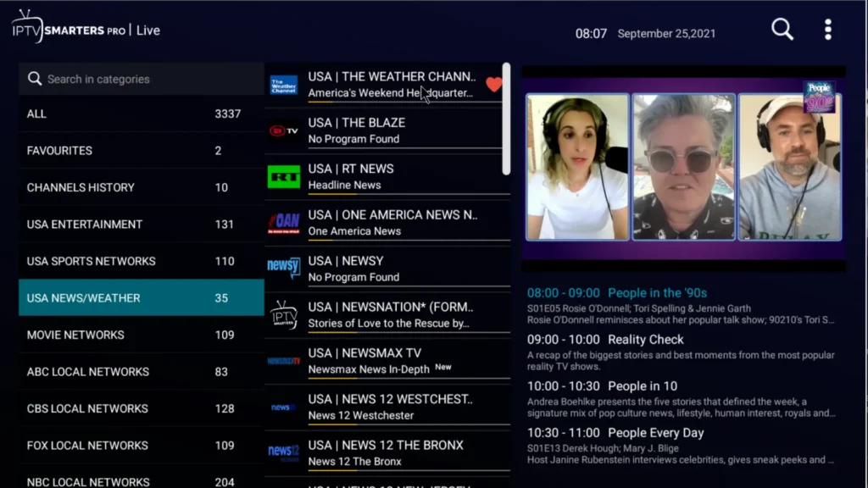This screenshot has width=868, height=488.
Task: Select USA SPORTS NETWORKS category
Action: click(142, 261)
